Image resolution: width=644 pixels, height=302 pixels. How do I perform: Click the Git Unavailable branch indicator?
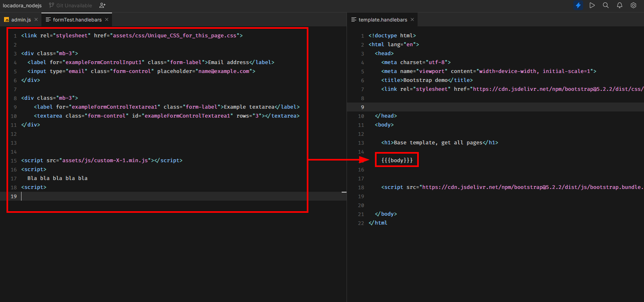coord(71,6)
